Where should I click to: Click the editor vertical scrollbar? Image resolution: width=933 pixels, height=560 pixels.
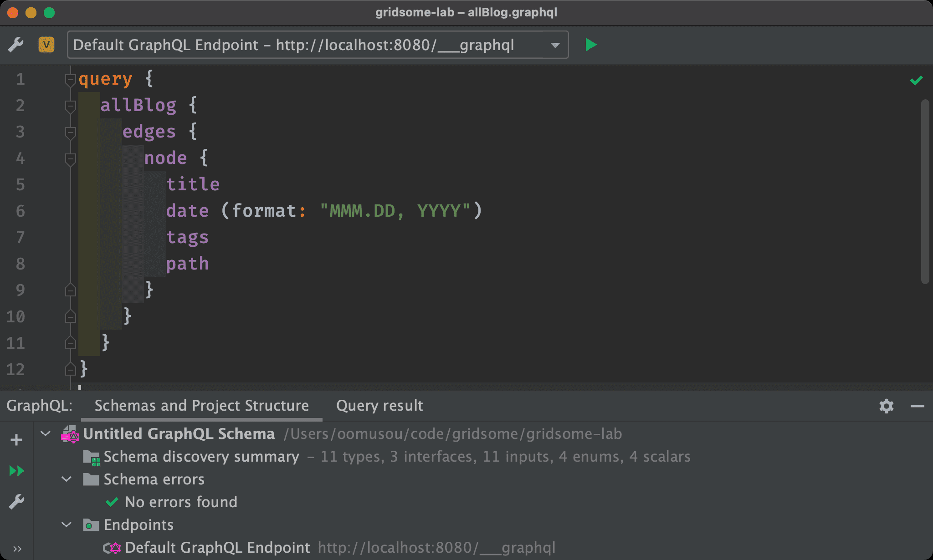924,191
